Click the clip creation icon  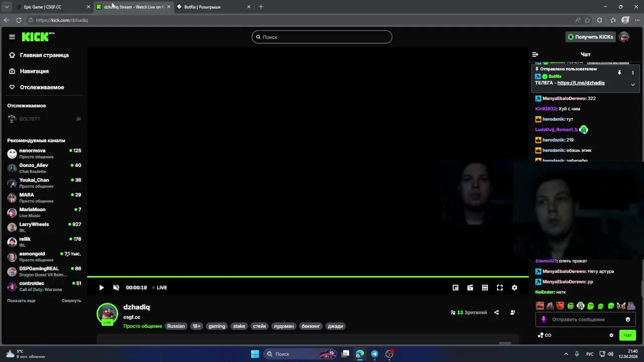[470, 288]
